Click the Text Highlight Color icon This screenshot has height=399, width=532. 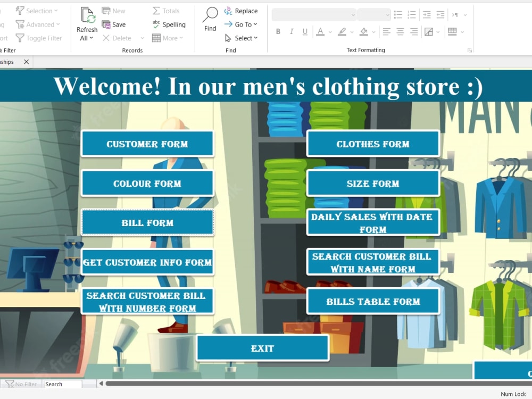[x=342, y=31]
